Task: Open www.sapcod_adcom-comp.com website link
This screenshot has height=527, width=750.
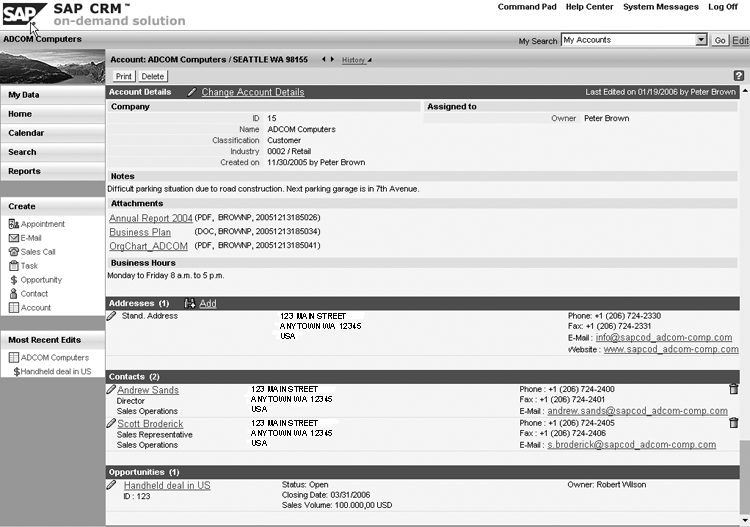Action: coord(671,349)
